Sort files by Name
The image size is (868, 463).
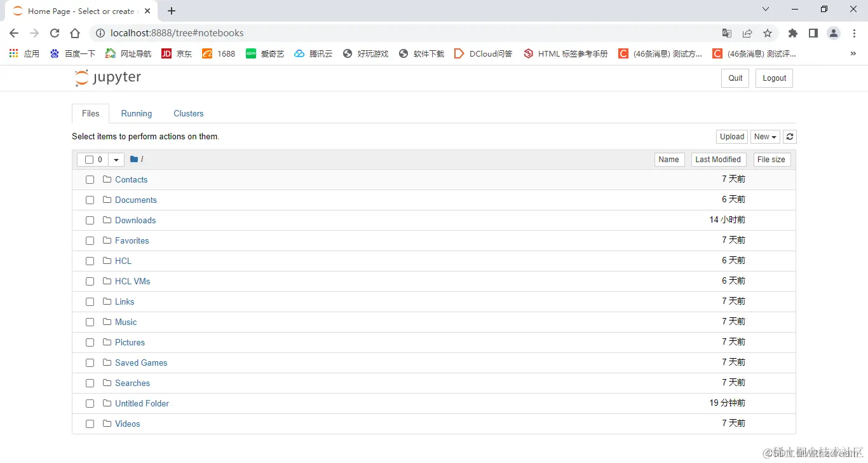click(x=668, y=160)
